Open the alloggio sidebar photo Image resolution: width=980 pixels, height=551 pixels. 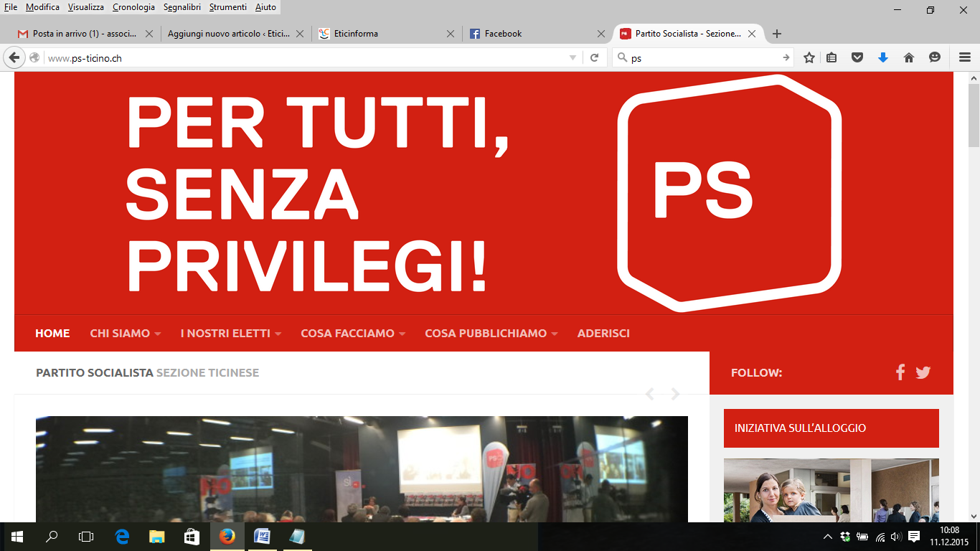pos(831,491)
